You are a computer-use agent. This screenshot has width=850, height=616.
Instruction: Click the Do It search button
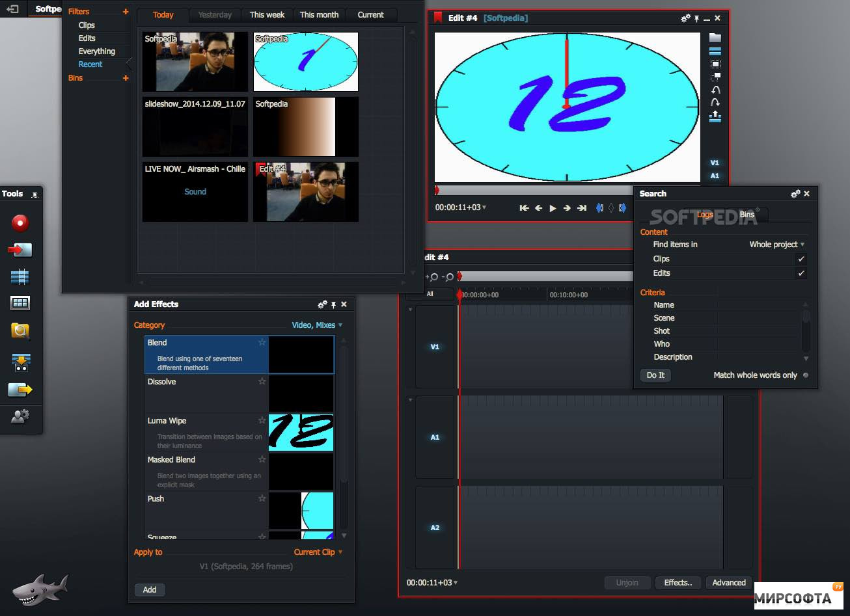655,375
